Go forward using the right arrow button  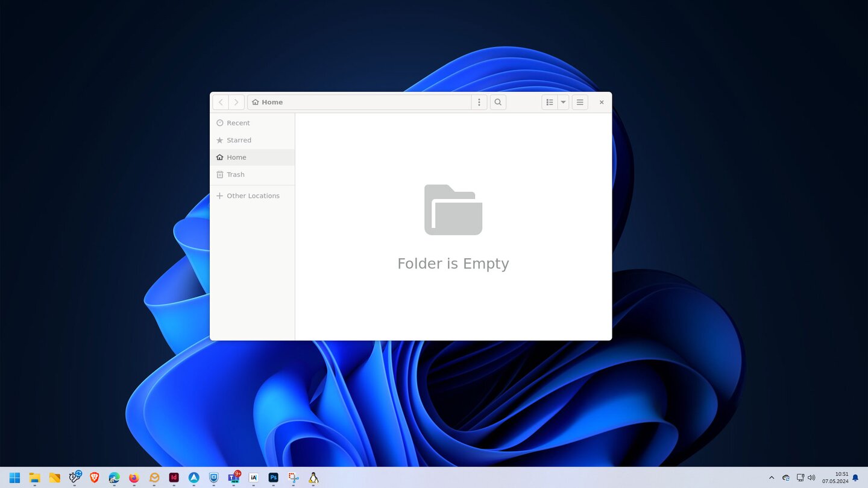236,103
